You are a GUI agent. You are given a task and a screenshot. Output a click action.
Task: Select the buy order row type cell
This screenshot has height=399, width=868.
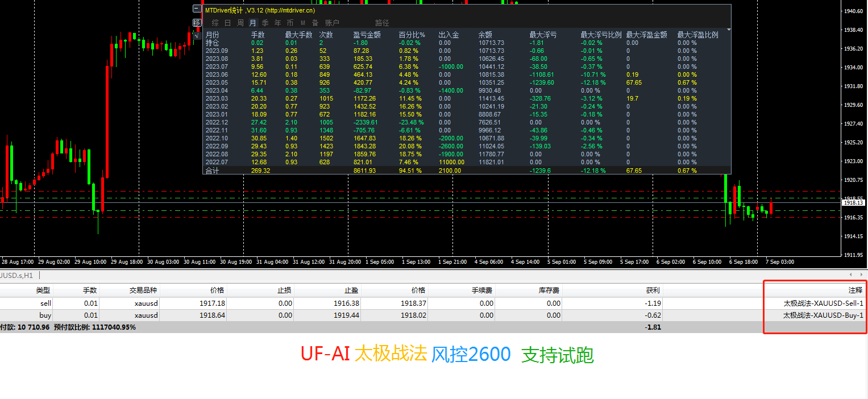45,315
